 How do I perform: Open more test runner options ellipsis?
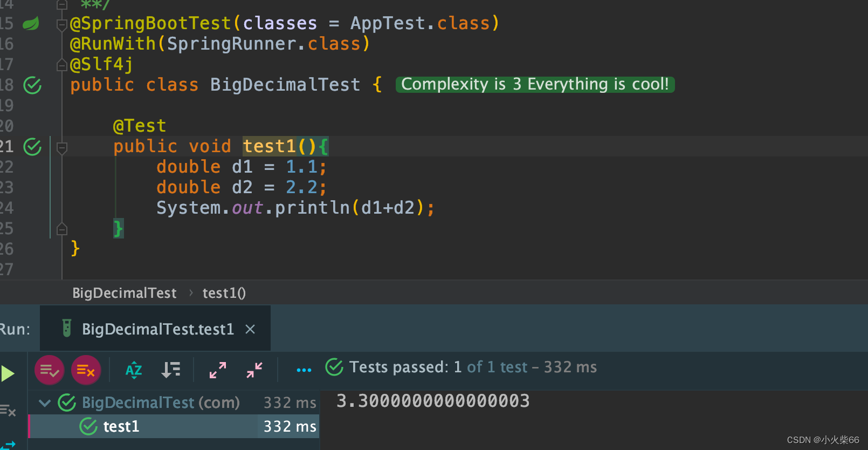click(x=304, y=370)
